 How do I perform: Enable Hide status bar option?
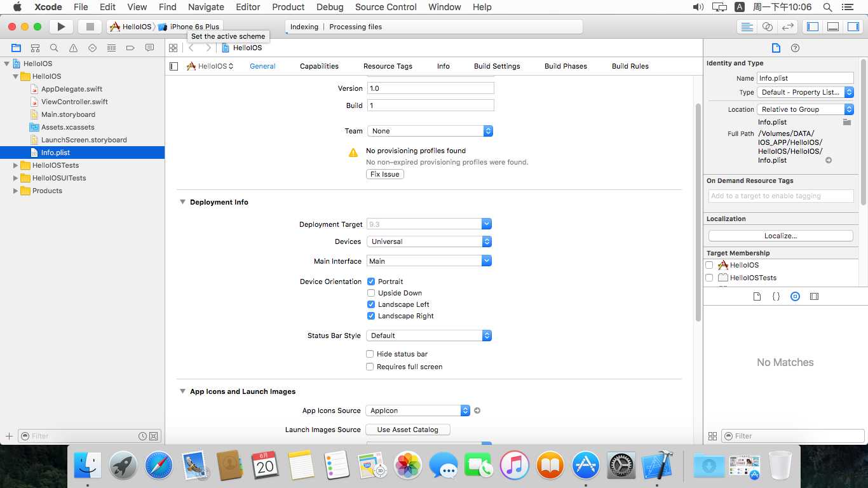(x=370, y=354)
